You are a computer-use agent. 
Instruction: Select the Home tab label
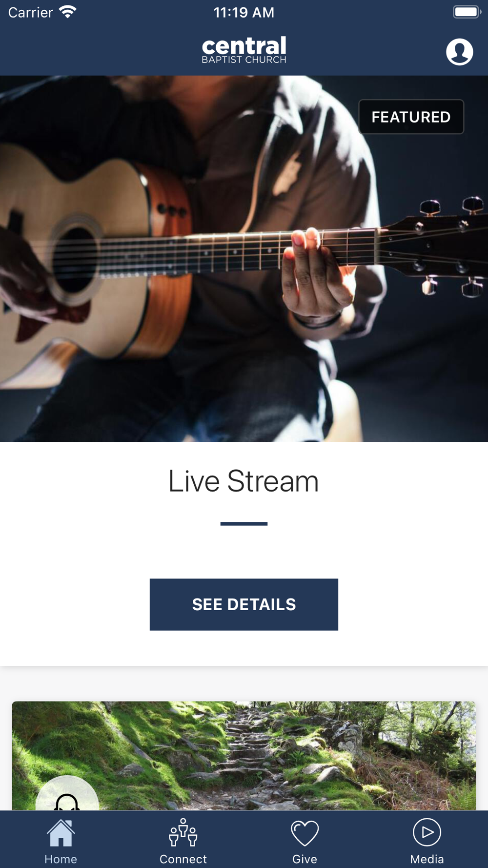[61, 859]
